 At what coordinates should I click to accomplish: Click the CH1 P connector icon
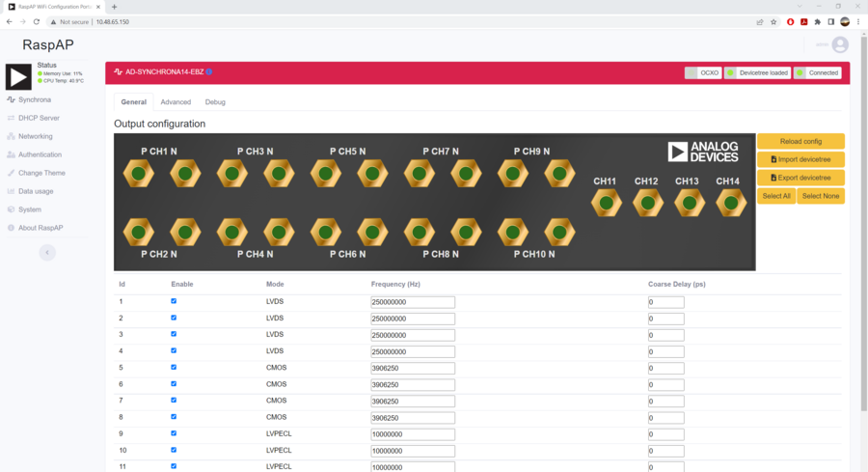coord(139,174)
